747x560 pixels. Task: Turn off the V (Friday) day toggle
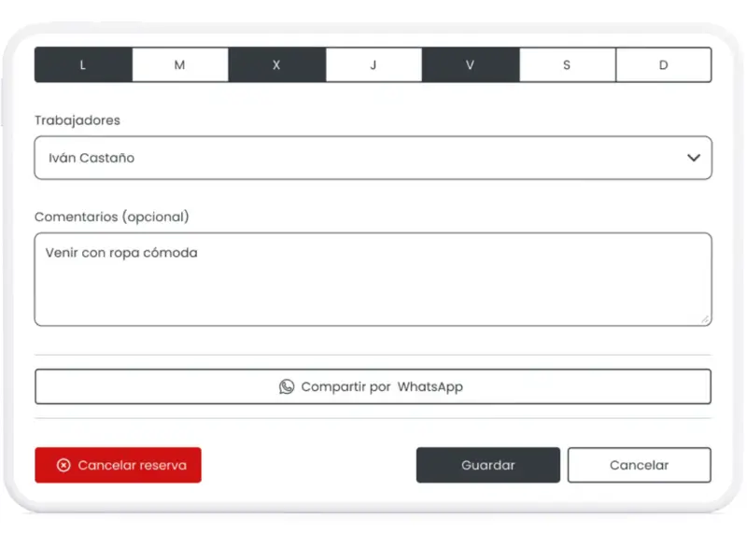pos(471,64)
